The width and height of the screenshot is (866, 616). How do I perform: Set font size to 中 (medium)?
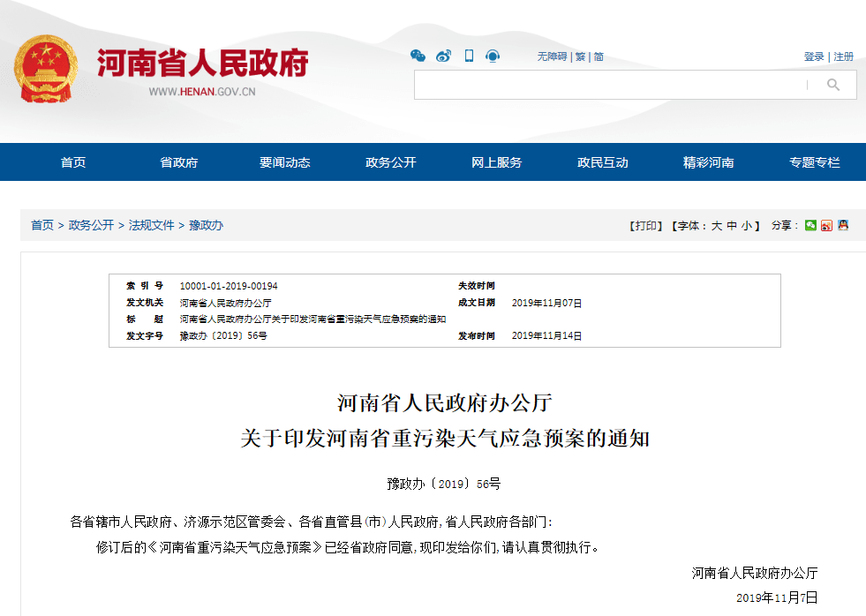coord(732,226)
